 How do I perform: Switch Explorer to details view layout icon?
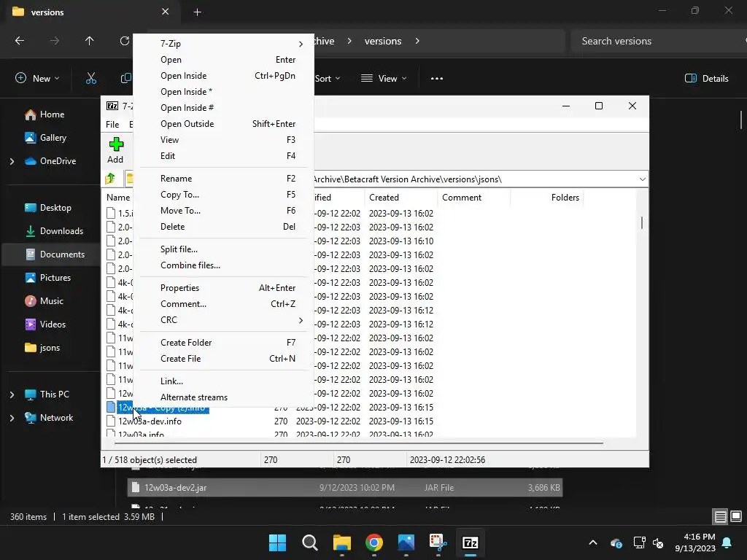[720, 516]
